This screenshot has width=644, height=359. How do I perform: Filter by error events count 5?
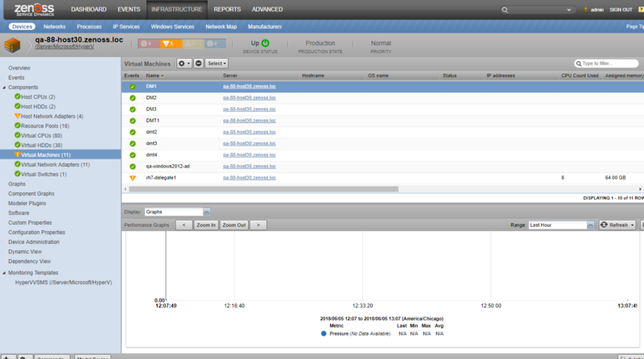(171, 43)
